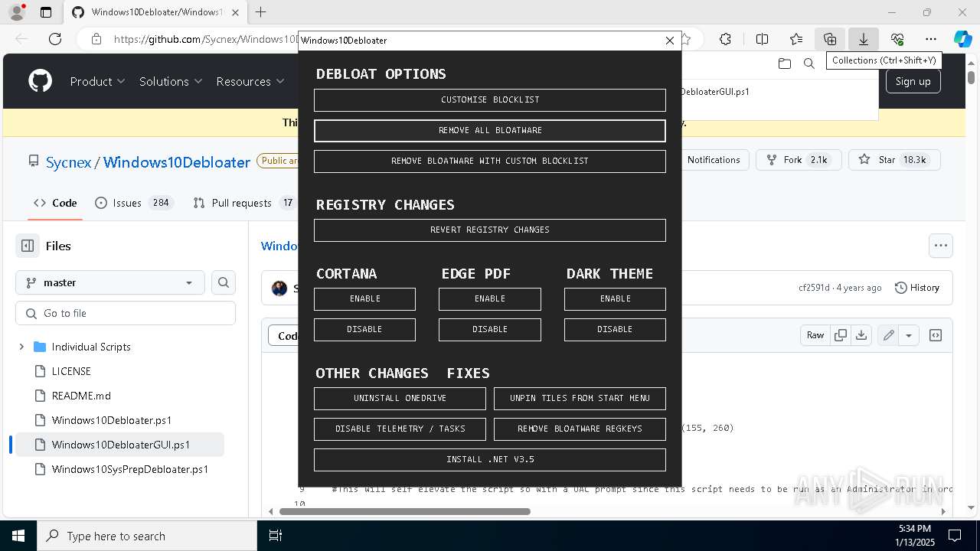Focus the Go to file field

[126, 313]
